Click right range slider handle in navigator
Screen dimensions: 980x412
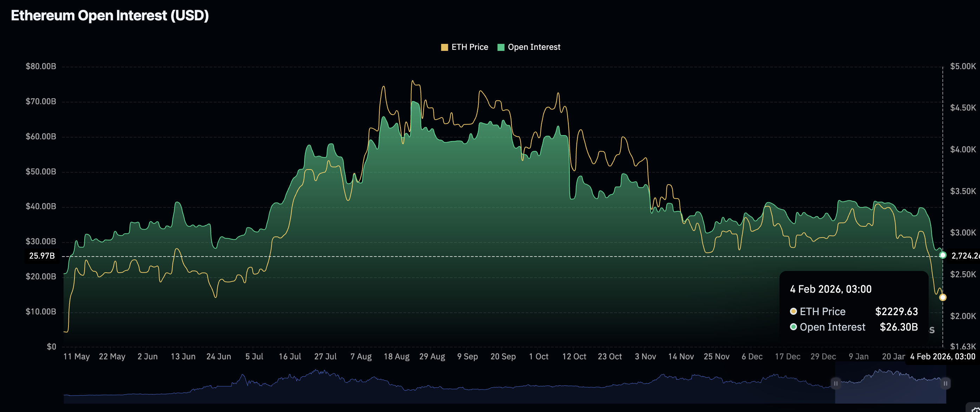click(945, 383)
